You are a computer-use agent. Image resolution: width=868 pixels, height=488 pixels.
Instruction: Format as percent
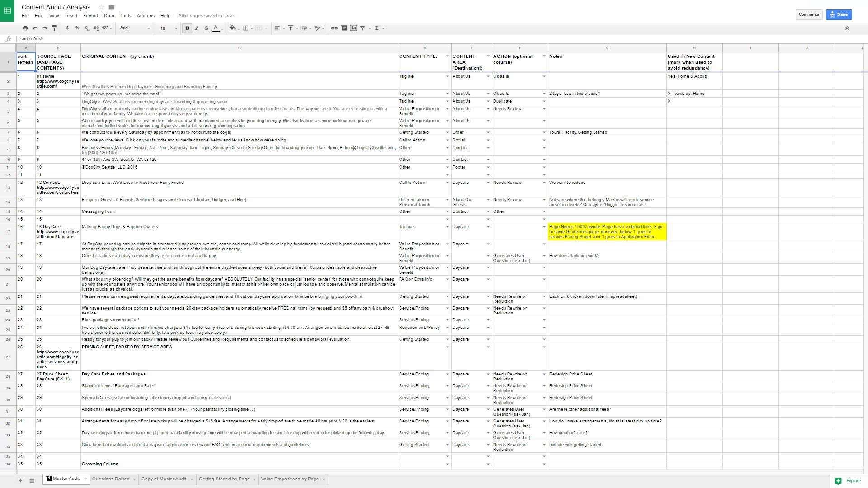pos(77,28)
